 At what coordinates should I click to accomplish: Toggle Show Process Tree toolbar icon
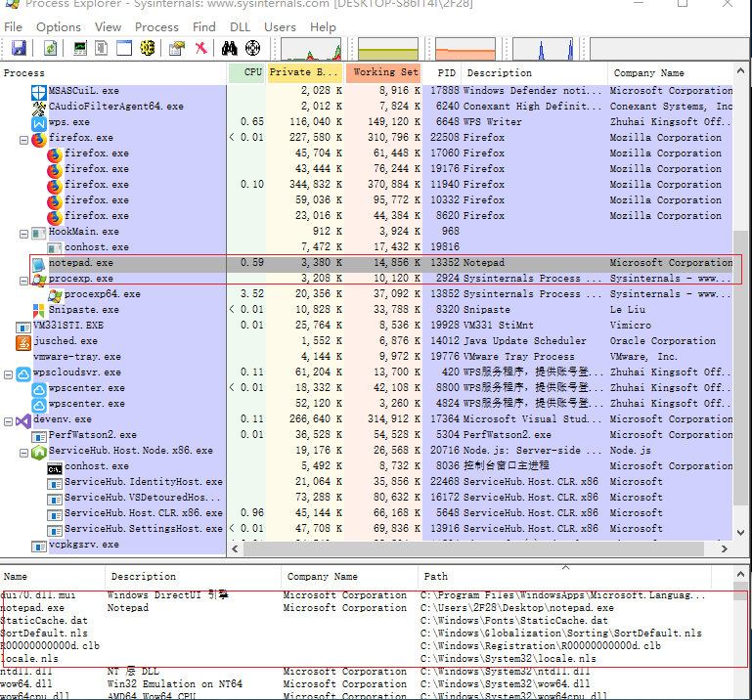point(101,48)
